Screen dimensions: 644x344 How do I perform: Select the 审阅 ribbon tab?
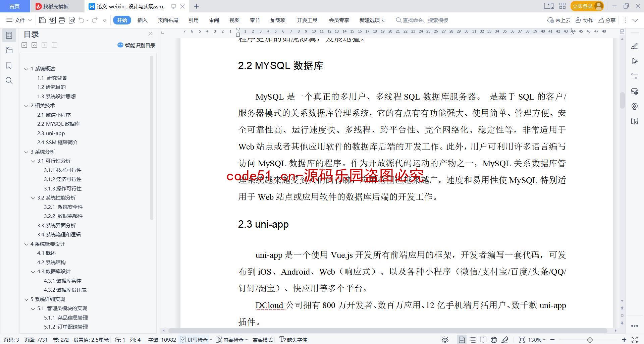[214, 20]
